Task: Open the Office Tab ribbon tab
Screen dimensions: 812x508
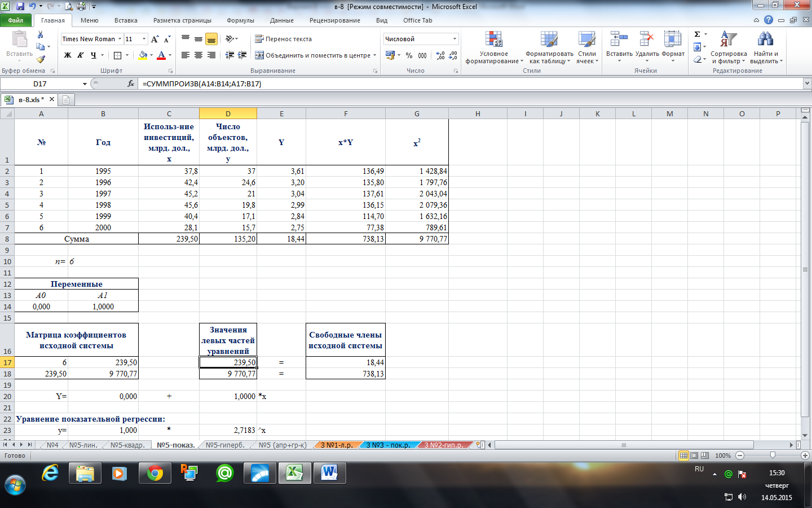Action: tap(418, 20)
